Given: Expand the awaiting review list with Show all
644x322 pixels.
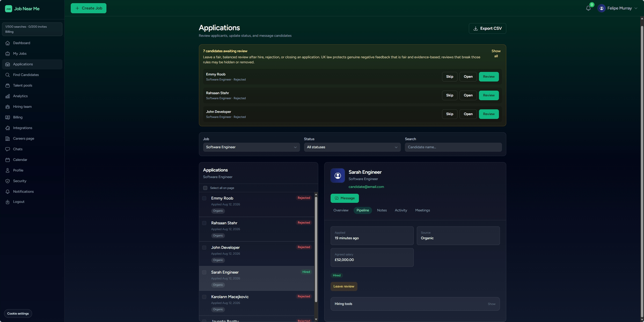Looking at the screenshot, I should point(496,54).
